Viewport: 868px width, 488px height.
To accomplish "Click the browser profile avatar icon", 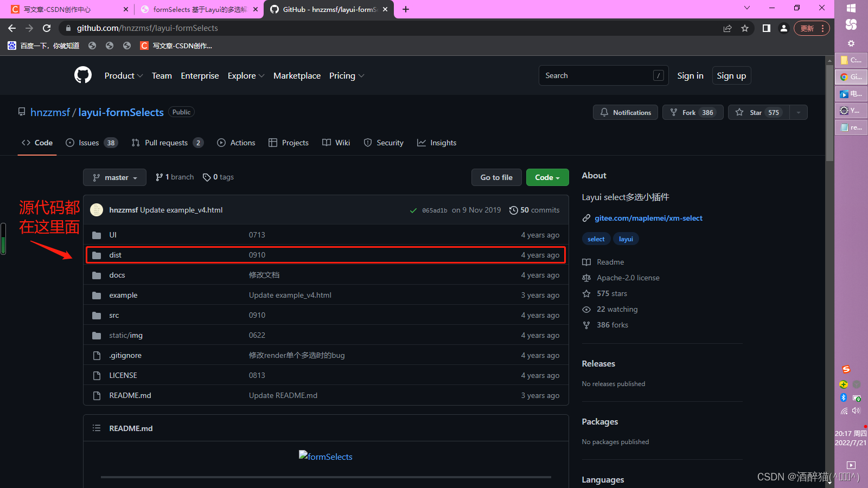I will coord(783,28).
